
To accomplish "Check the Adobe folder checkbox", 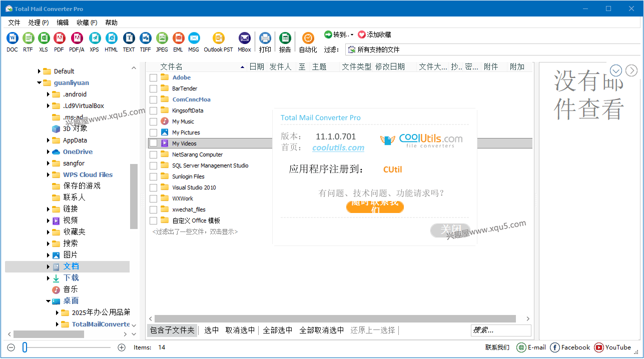I will point(153,77).
